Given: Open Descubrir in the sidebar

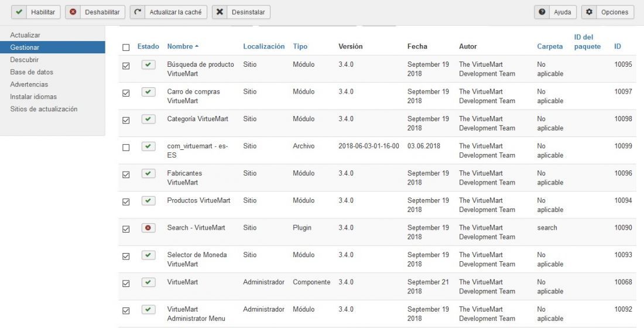Looking at the screenshot, I should (24, 60).
